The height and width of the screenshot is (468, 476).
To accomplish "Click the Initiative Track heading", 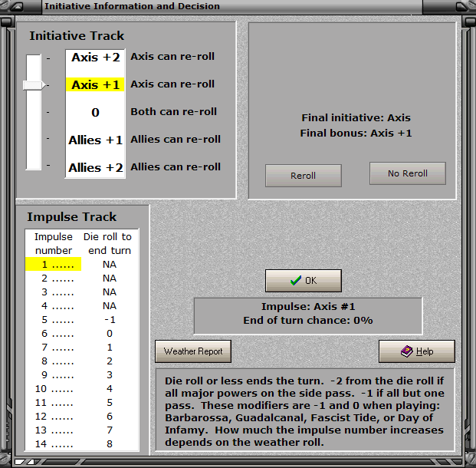I will click(77, 36).
